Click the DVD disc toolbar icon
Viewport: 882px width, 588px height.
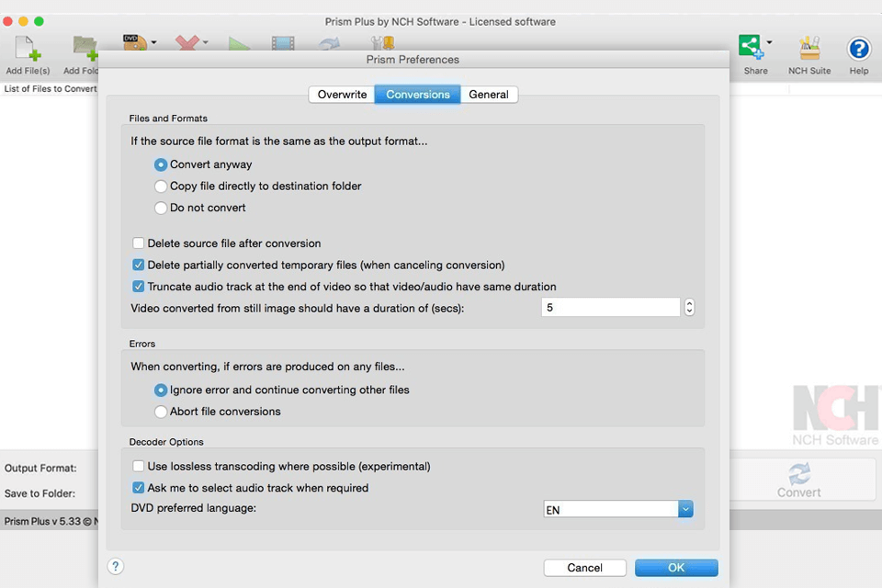pos(134,43)
